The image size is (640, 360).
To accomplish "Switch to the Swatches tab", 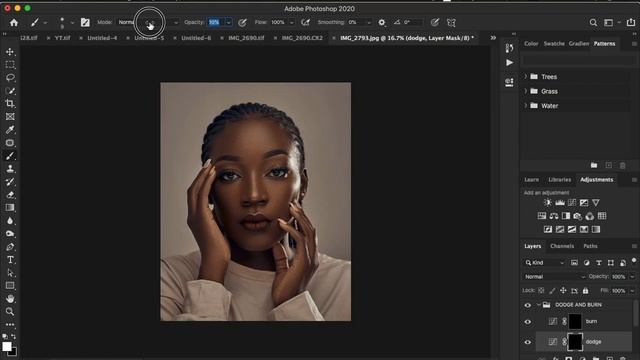I will (x=554, y=44).
